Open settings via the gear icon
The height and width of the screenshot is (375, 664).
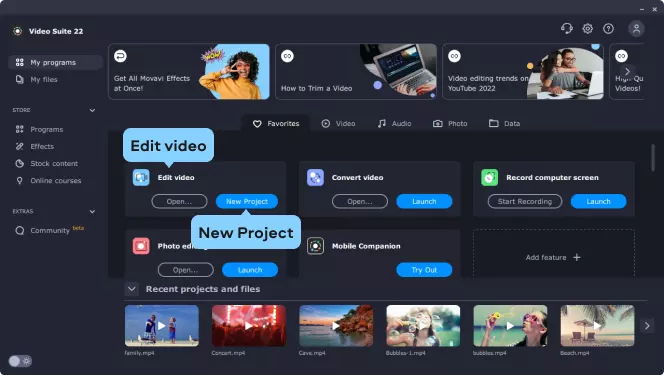[587, 28]
